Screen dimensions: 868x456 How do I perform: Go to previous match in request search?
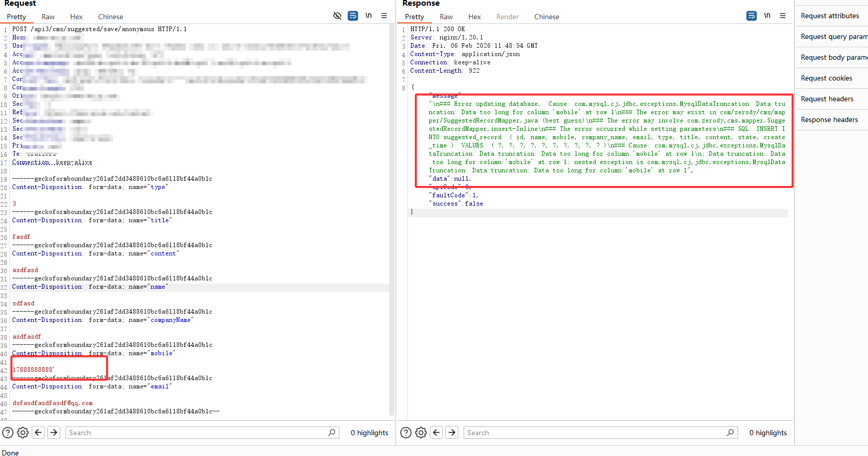point(38,433)
